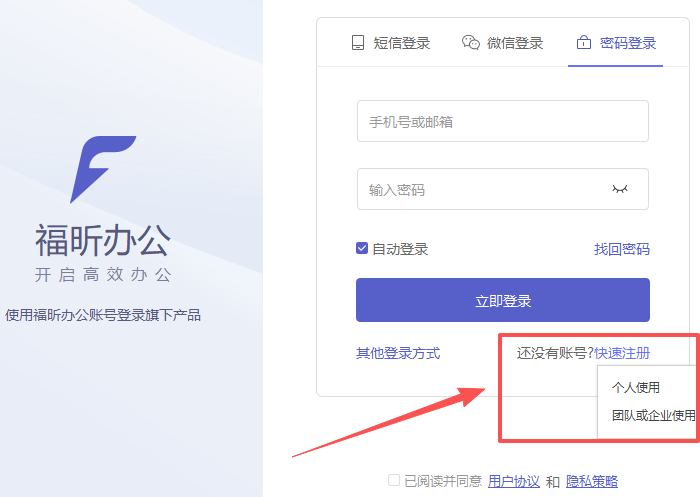Uncheck the 自动登录 checkbox
Viewport: 700px width, 497px height.
tap(362, 248)
